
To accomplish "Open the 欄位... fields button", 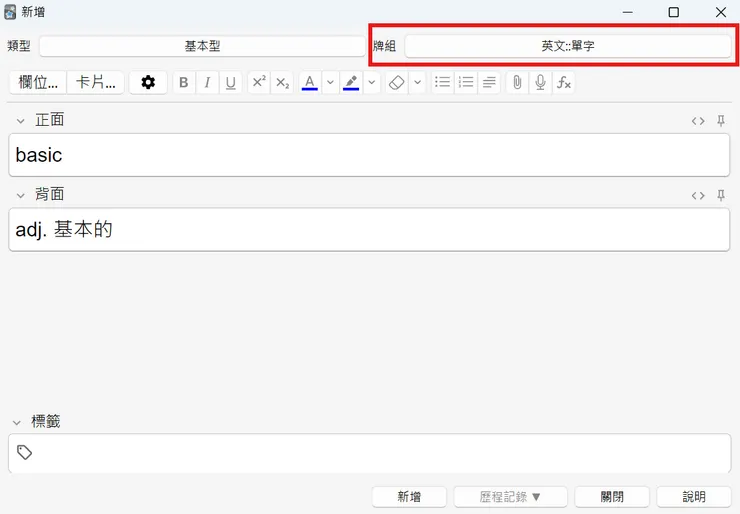I will point(38,83).
